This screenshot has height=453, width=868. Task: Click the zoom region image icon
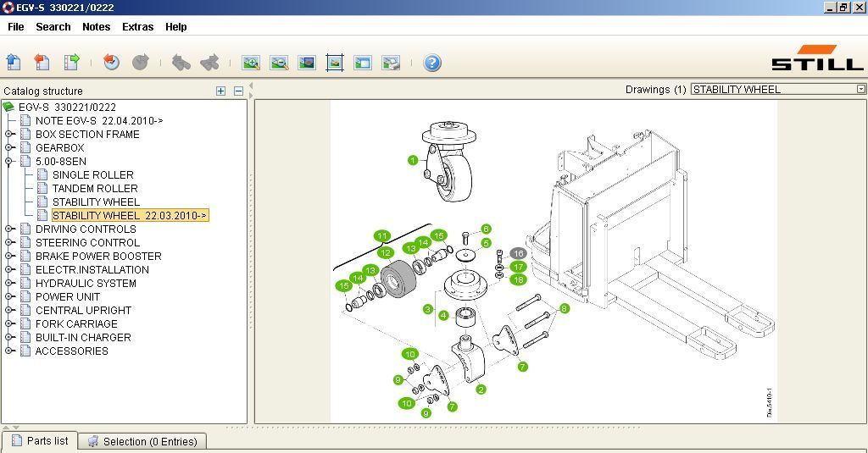point(307,63)
